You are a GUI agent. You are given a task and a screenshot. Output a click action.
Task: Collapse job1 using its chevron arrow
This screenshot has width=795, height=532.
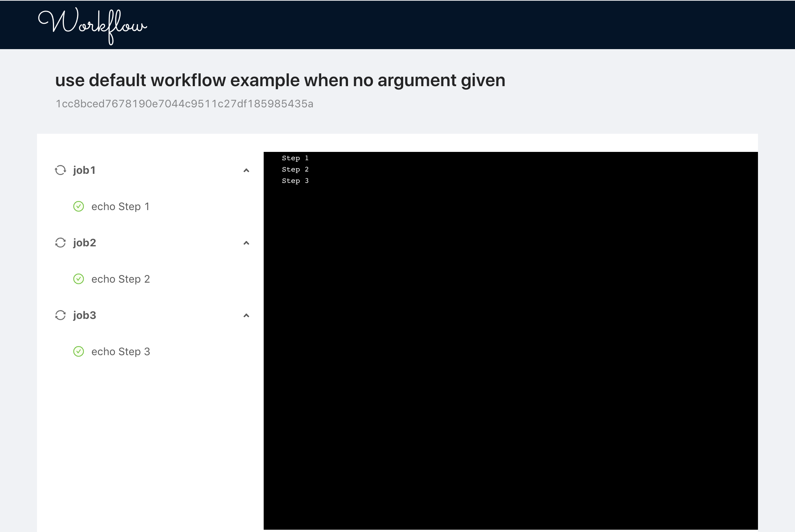point(246,170)
